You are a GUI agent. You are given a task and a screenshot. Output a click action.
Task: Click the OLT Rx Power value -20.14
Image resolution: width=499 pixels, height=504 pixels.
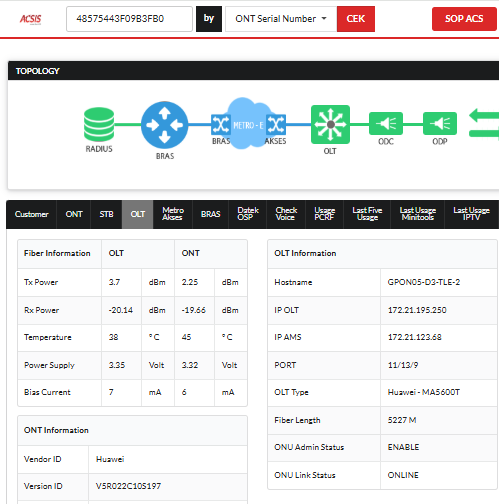121,310
